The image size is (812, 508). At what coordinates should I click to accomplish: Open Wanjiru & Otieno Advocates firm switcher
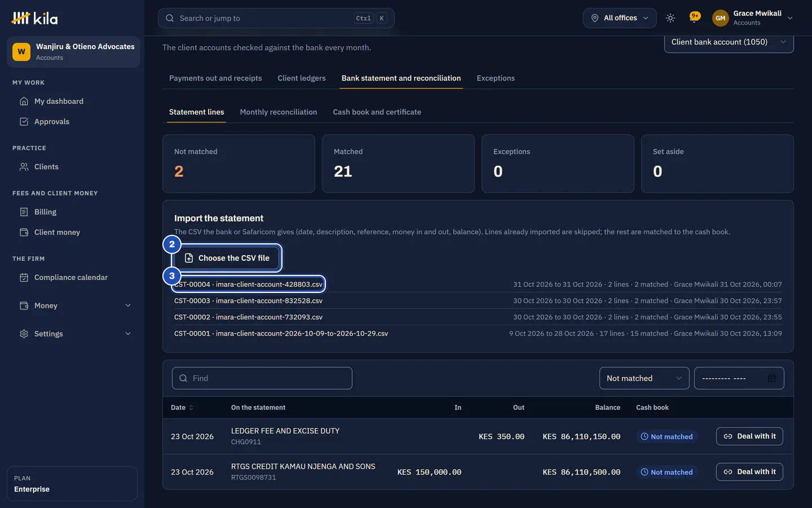click(x=73, y=52)
